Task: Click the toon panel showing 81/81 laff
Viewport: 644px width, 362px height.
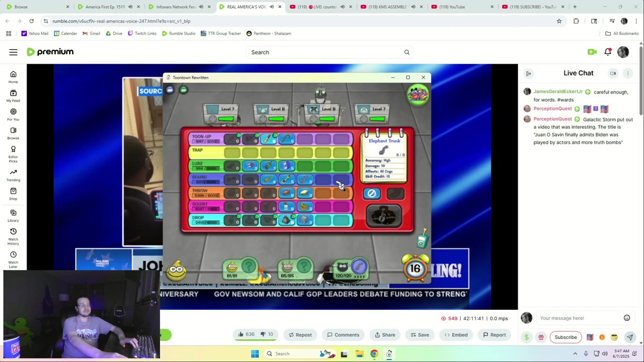Action: click(241, 270)
